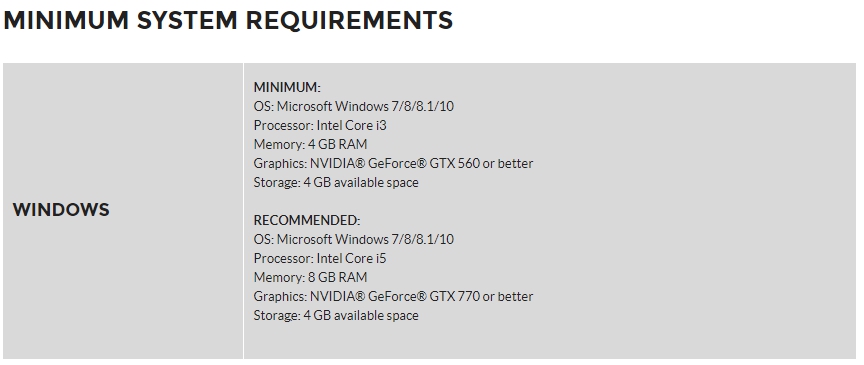The height and width of the screenshot is (365, 864).
Task: Click the GeForce GTX 770 graphics line
Action: pyautogui.click(x=393, y=296)
